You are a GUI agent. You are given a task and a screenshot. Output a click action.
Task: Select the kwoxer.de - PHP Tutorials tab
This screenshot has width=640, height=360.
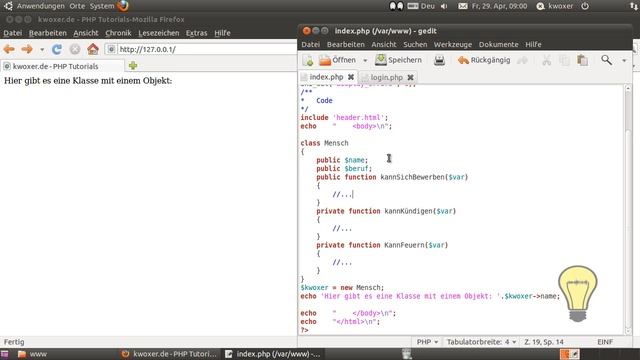(62, 66)
